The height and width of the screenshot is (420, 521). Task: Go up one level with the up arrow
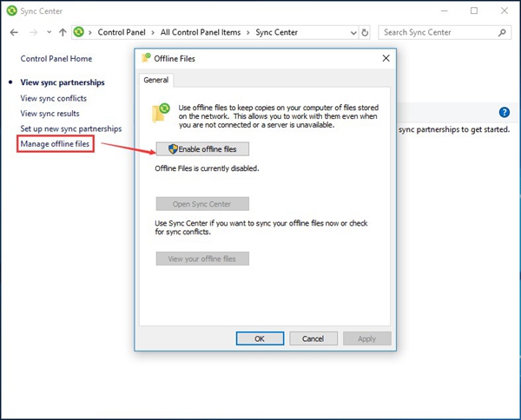[x=63, y=32]
